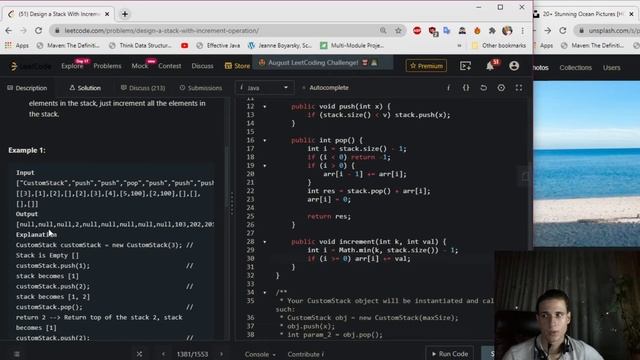Open the Chrome three-dot menu
The image size is (640, 360).
[x=522, y=31]
